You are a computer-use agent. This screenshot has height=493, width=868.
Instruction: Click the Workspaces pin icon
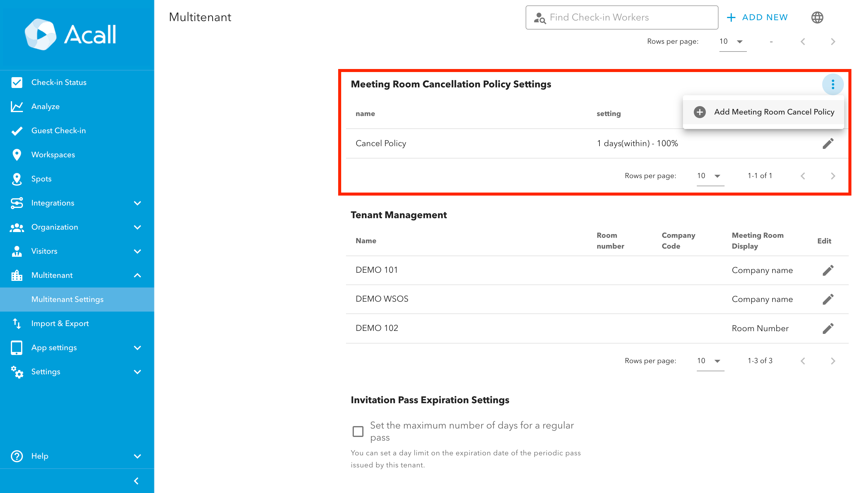coord(17,155)
